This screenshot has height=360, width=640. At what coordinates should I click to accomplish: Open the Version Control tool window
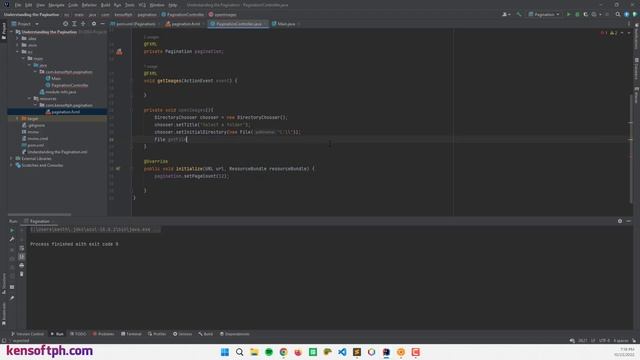[27, 334]
